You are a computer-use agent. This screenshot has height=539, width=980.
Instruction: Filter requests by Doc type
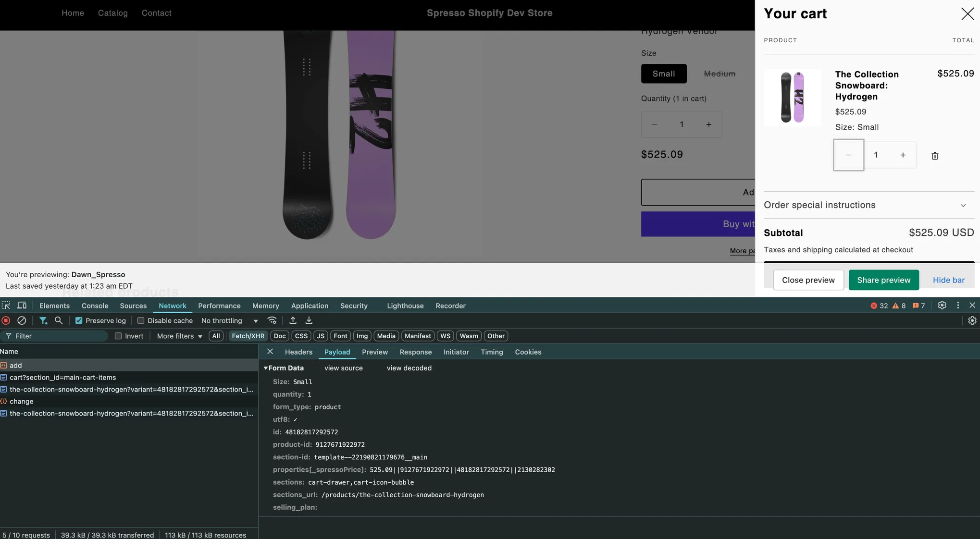[x=280, y=336]
